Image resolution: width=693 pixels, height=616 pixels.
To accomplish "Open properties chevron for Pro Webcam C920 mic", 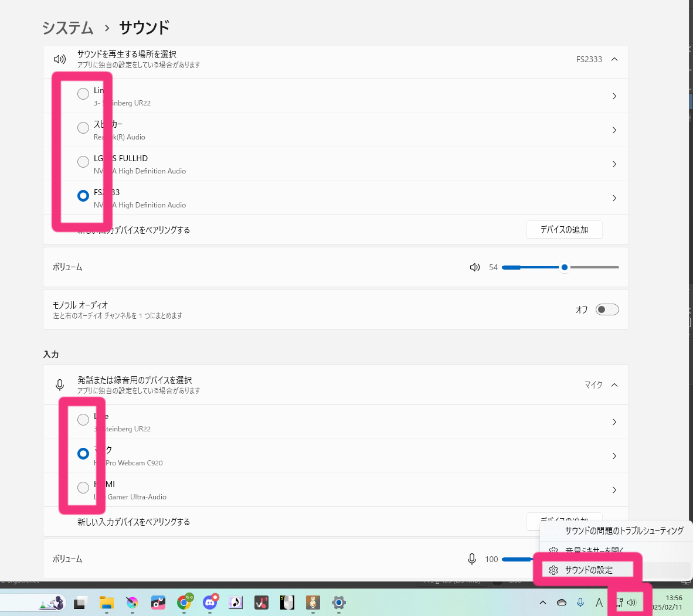I will point(614,456).
